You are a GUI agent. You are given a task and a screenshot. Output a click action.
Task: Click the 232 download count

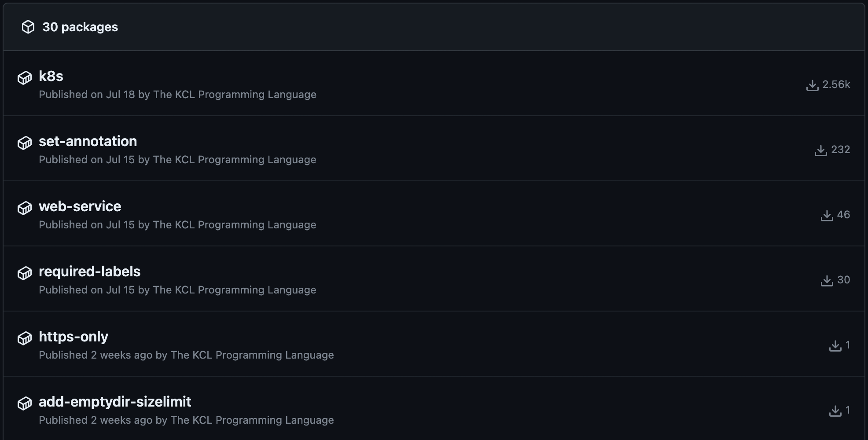coord(841,150)
